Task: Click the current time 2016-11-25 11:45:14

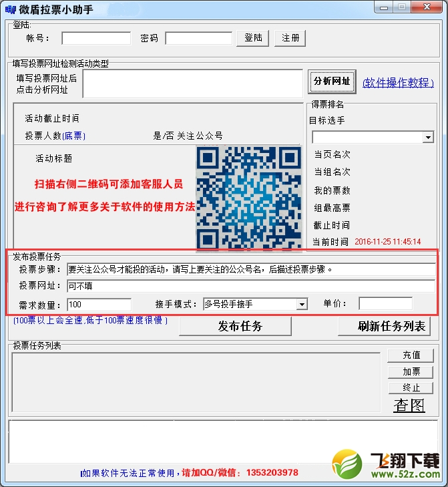Action: pyautogui.click(x=387, y=242)
